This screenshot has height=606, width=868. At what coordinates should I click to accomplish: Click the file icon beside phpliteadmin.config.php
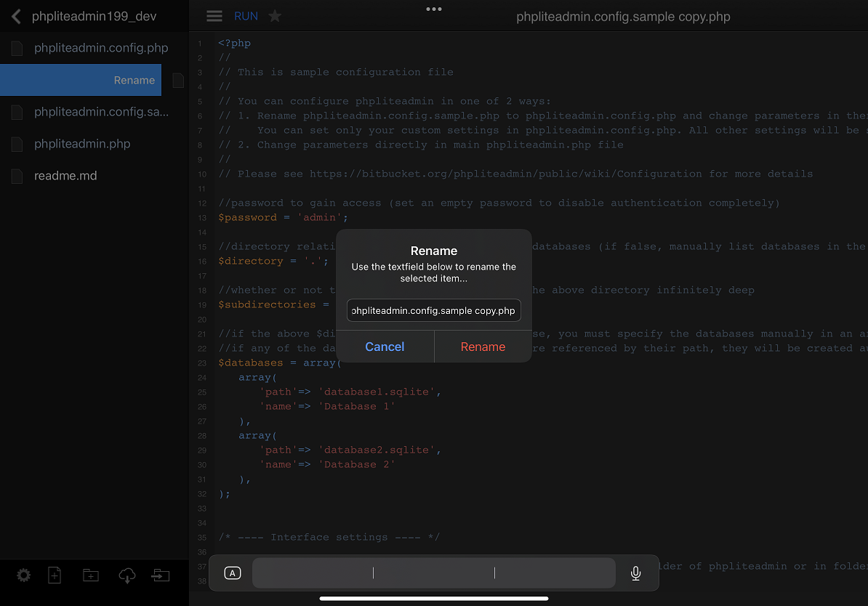(x=17, y=48)
